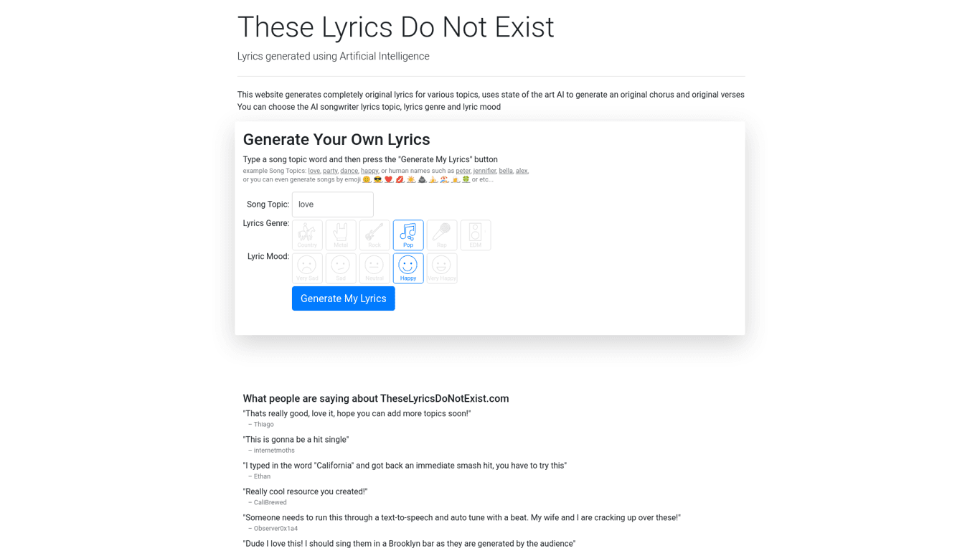Screen dimensions: 980x551
Task: Select the 'dance' example topic link
Action: 349,171
